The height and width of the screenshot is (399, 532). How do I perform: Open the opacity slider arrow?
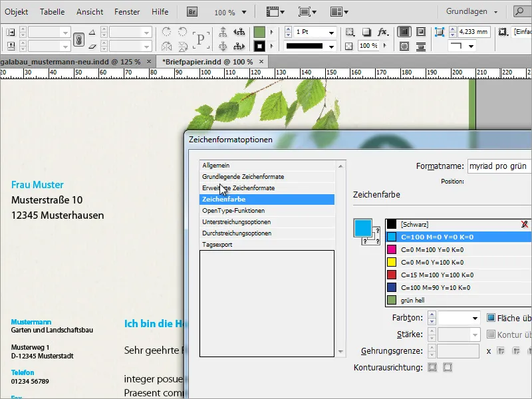(385, 46)
